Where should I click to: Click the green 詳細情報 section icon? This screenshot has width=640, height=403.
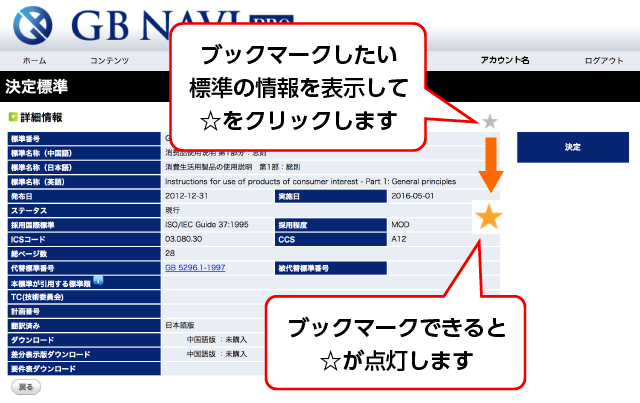[x=13, y=117]
